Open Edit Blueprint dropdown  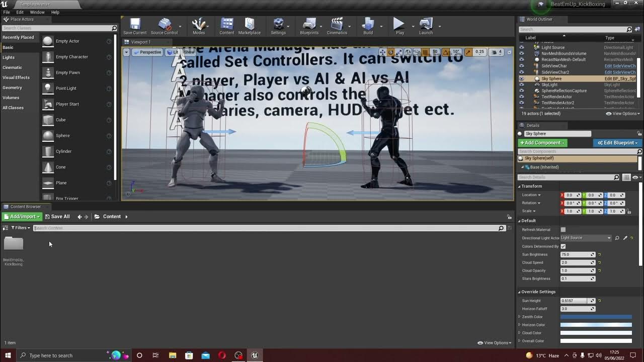[618, 143]
